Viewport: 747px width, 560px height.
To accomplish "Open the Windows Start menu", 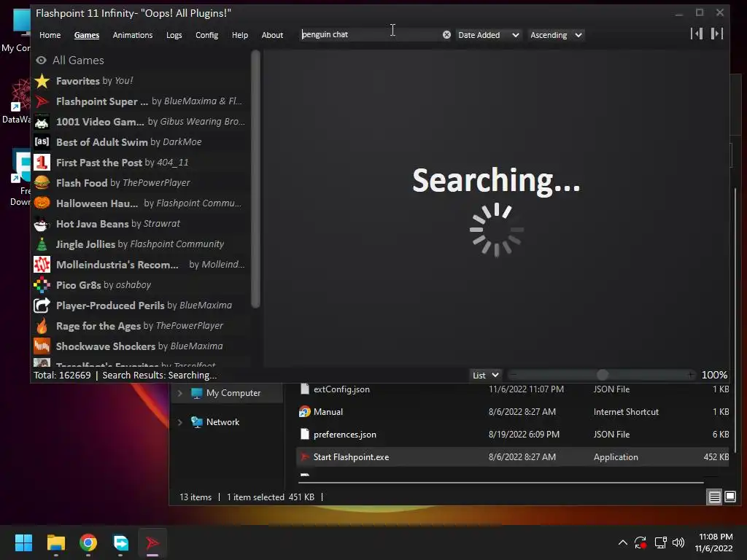I will [x=23, y=542].
